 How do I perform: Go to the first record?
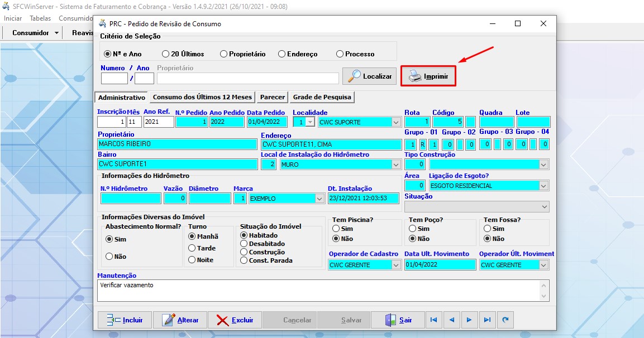point(433,320)
